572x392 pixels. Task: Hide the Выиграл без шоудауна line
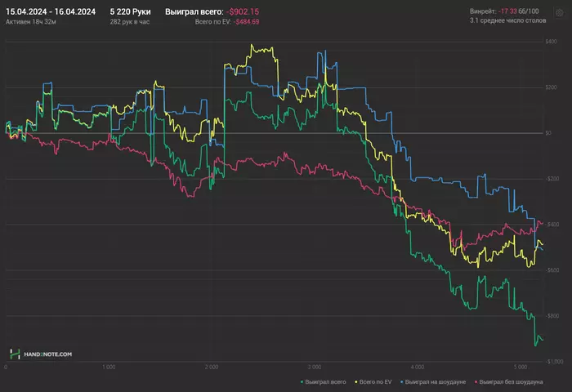pos(510,381)
